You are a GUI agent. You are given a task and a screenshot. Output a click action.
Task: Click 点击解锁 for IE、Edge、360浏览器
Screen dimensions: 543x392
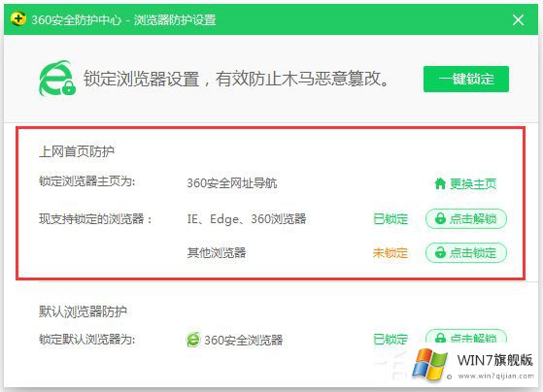pyautogui.click(x=466, y=218)
